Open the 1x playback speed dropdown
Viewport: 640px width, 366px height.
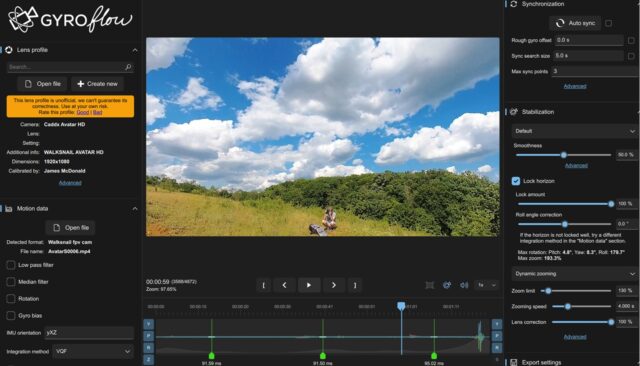point(486,285)
